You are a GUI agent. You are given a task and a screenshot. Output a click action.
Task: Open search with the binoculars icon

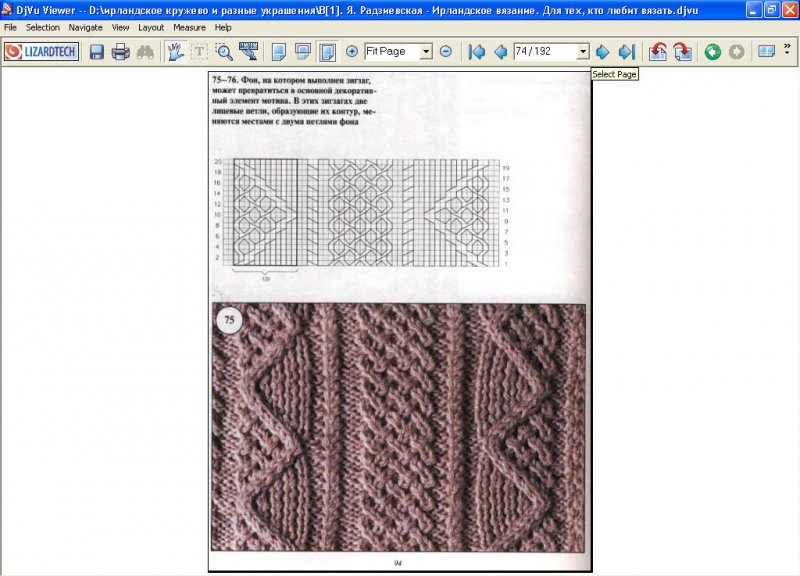(x=145, y=52)
